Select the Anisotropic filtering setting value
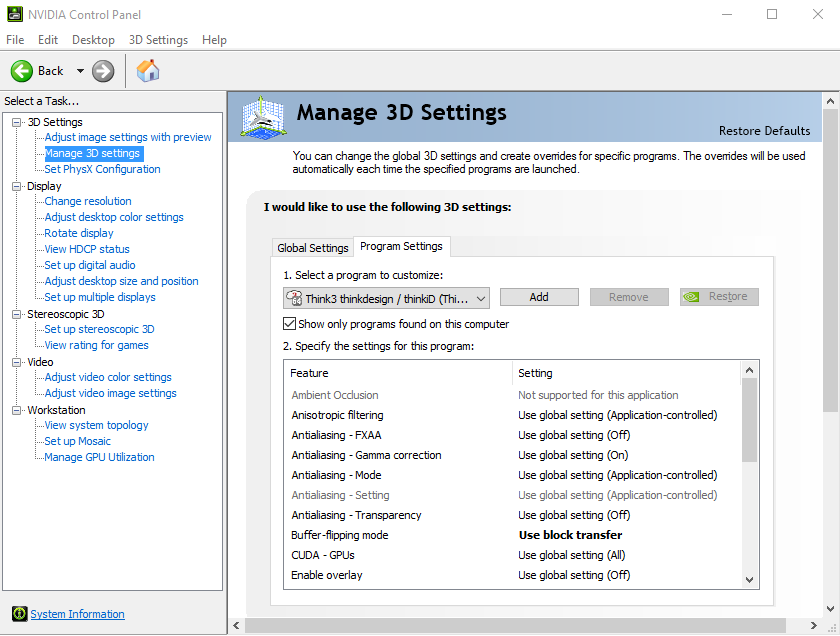Image resolution: width=840 pixels, height=636 pixels. pyautogui.click(x=618, y=415)
